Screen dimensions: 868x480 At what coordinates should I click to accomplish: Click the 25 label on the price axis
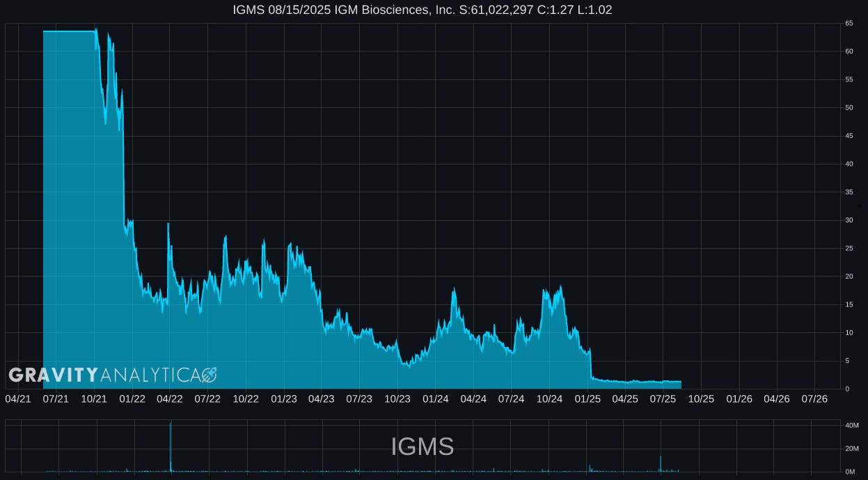coord(849,249)
